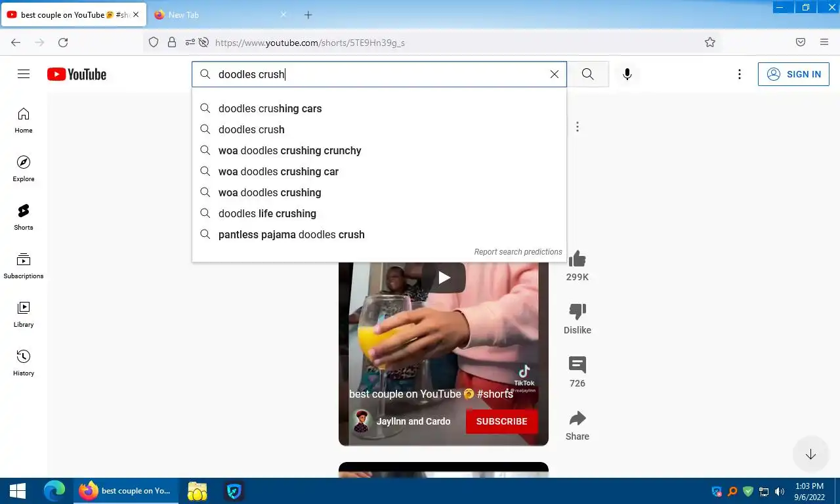Go to next short with down arrow
The image size is (840, 504).
click(x=810, y=454)
